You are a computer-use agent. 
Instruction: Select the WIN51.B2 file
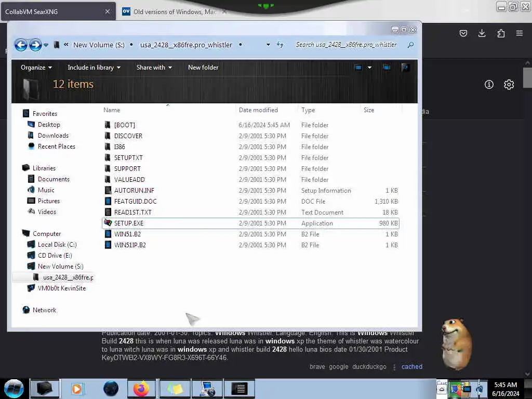pos(127,234)
